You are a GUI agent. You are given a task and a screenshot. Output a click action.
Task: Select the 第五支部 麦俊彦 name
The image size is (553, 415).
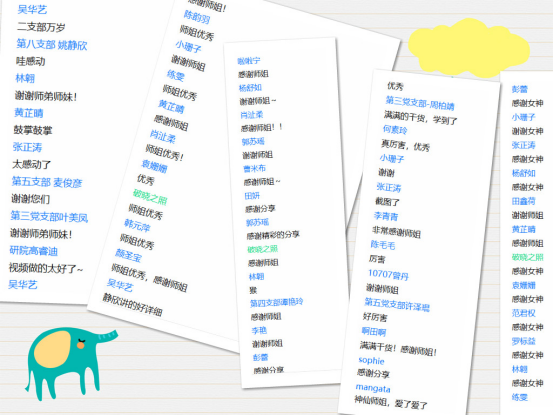click(47, 182)
